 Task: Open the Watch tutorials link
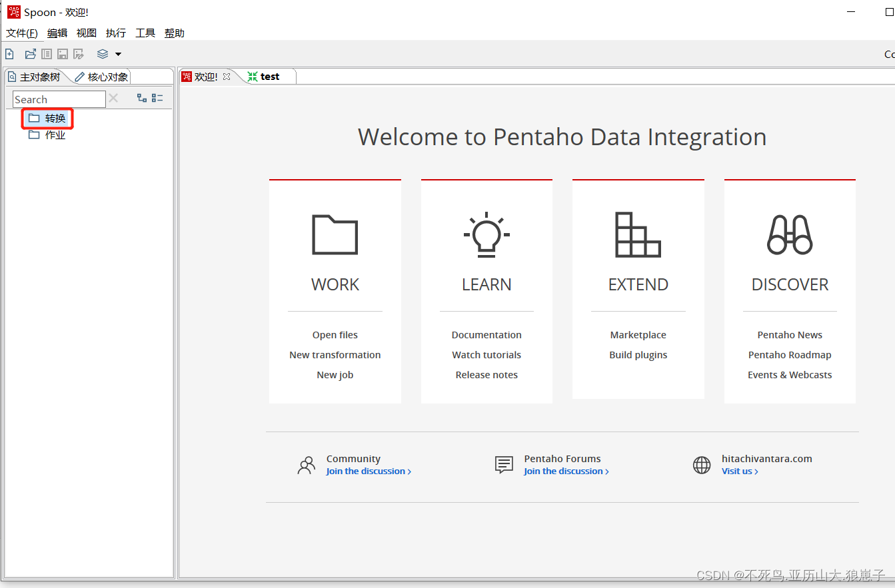click(x=486, y=355)
